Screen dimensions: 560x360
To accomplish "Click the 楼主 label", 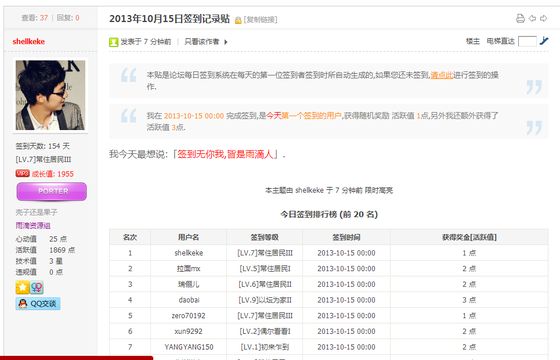I will pos(473,41).
